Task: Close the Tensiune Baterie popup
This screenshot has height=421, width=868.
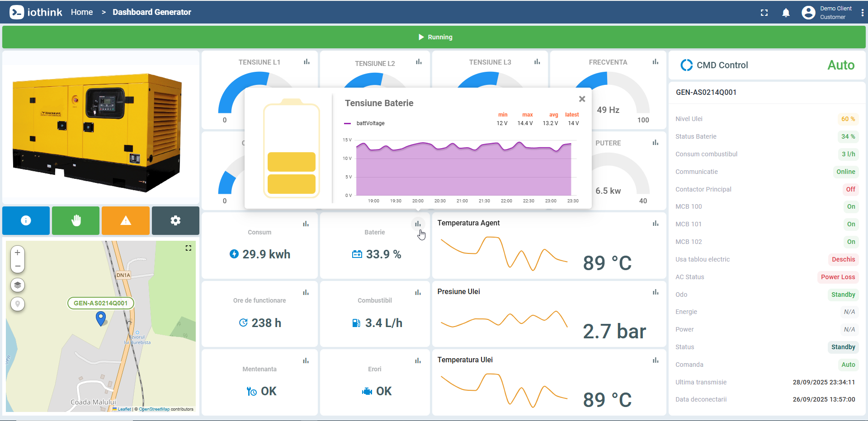Action: pyautogui.click(x=582, y=99)
